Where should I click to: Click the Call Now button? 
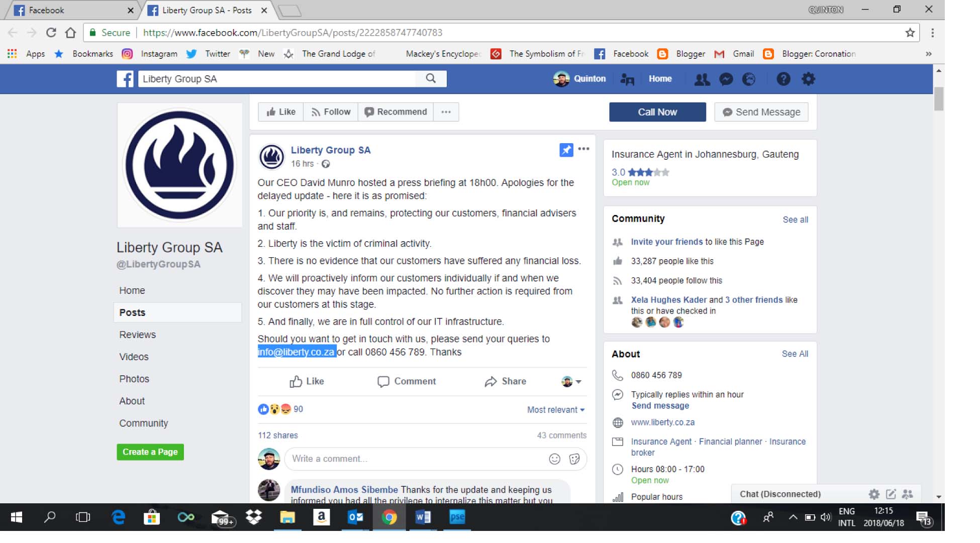coord(657,112)
